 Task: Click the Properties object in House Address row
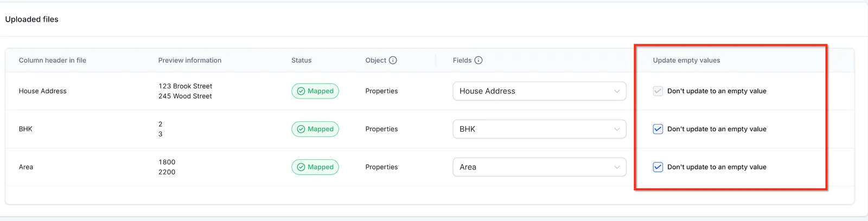[381, 91]
